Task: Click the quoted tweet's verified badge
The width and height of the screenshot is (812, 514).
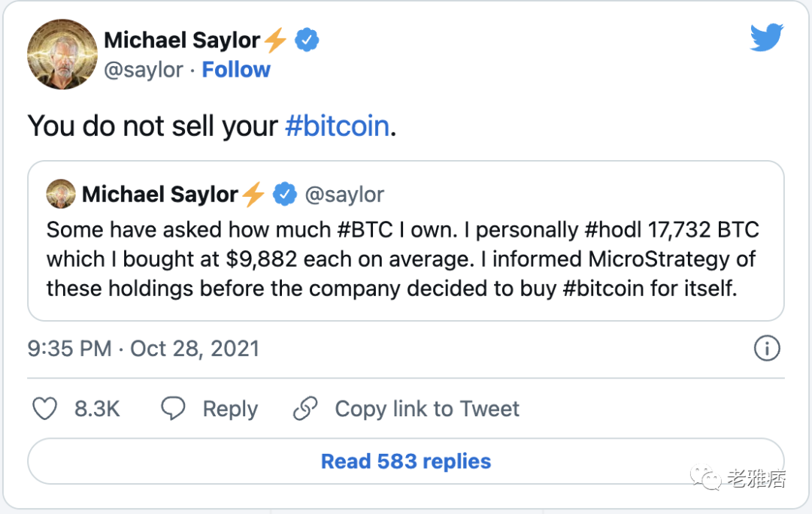Action: point(285,195)
